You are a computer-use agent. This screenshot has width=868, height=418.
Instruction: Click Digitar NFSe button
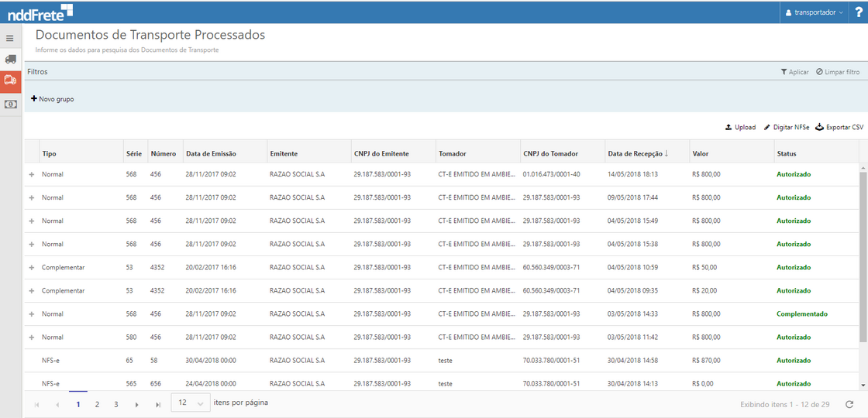point(786,127)
